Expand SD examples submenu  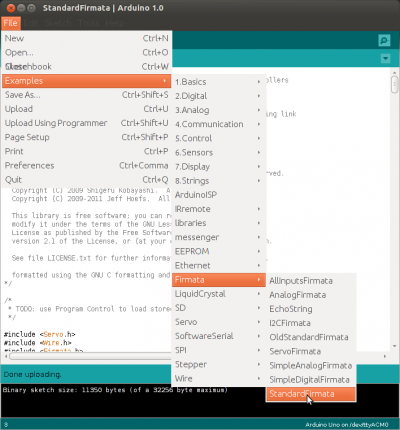[x=219, y=308]
